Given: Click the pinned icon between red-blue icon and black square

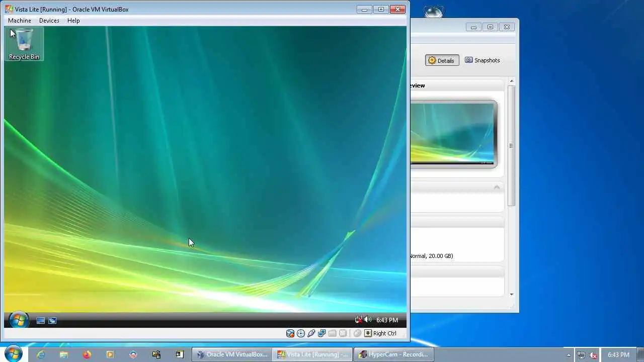Looking at the screenshot, I should pyautogui.click(x=156, y=354).
